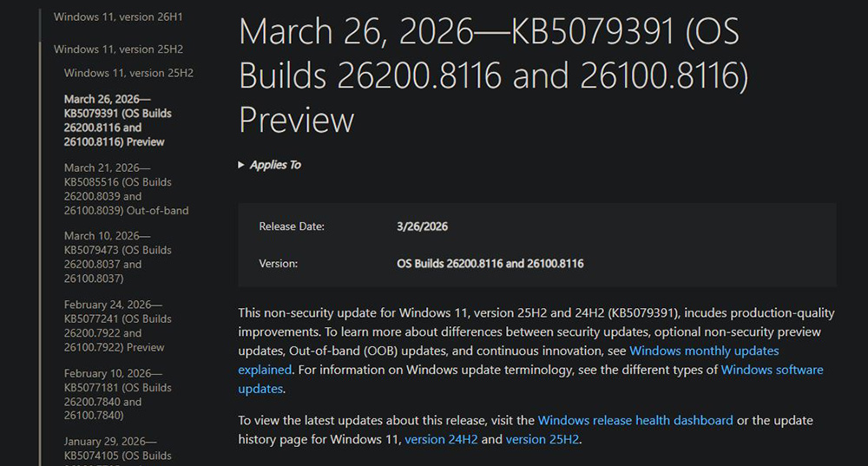
Task: Select the indented Windows 11, version 25H2 entry
Action: click(128, 73)
